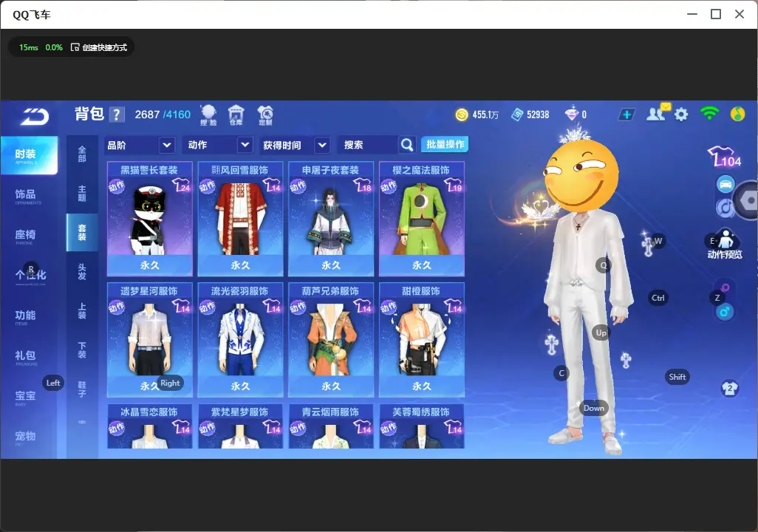Screen dimensions: 758x532
Task: Click the round music disc icon
Action: point(724,208)
